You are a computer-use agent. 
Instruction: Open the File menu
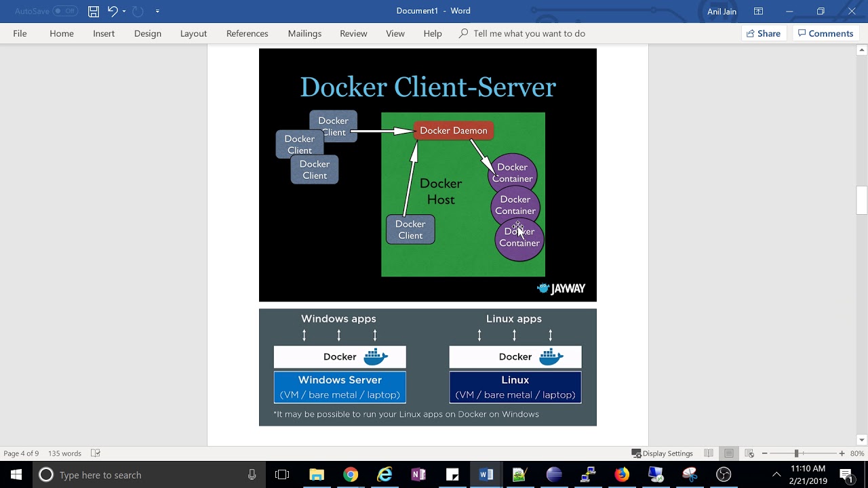20,33
